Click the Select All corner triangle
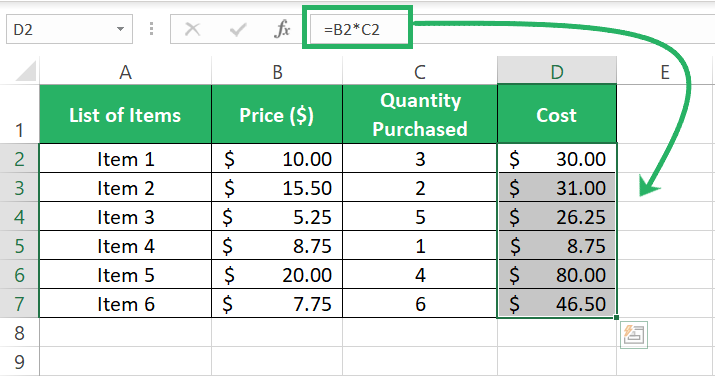 click(26, 71)
